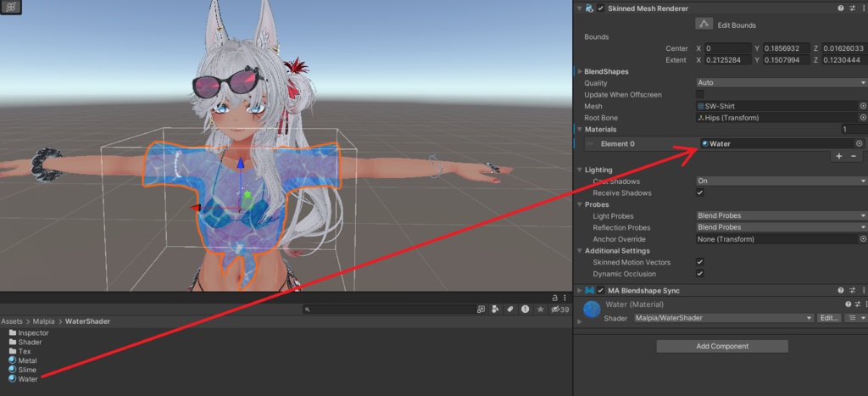Click the scene view tools toggle icon
This screenshot has width=868, height=396.
click(10, 7)
